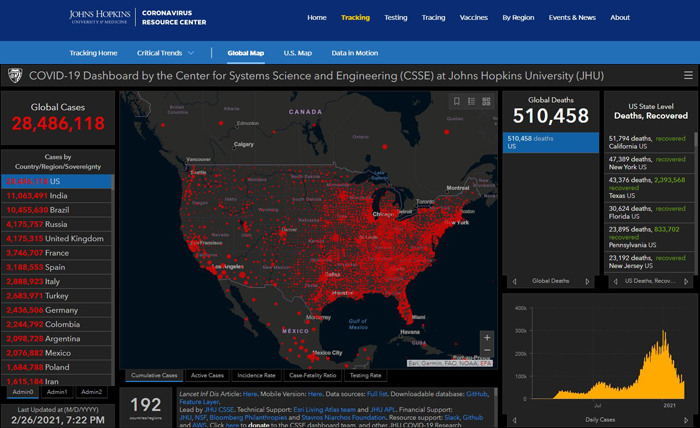This screenshot has width=700, height=428.
Task: Open the Testing nav item
Action: click(396, 17)
